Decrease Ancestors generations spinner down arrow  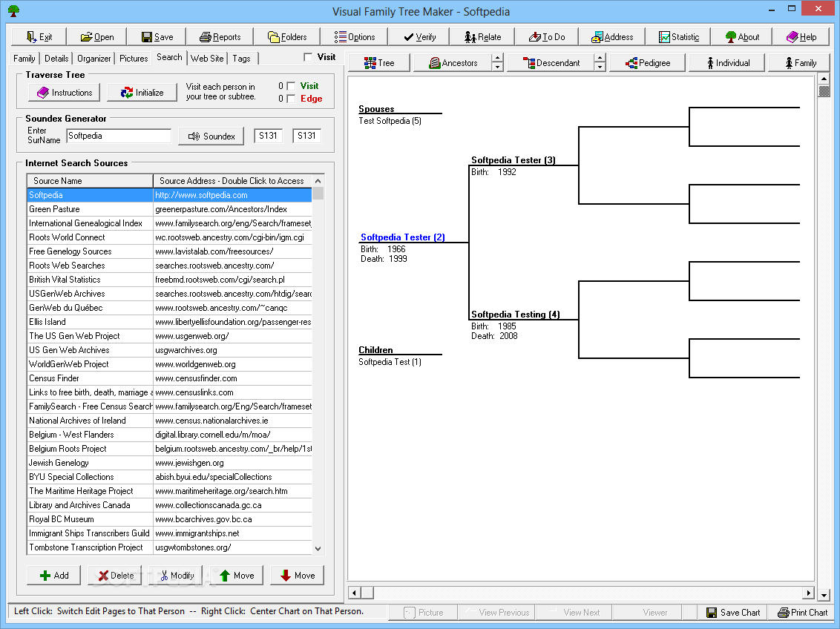tap(498, 67)
